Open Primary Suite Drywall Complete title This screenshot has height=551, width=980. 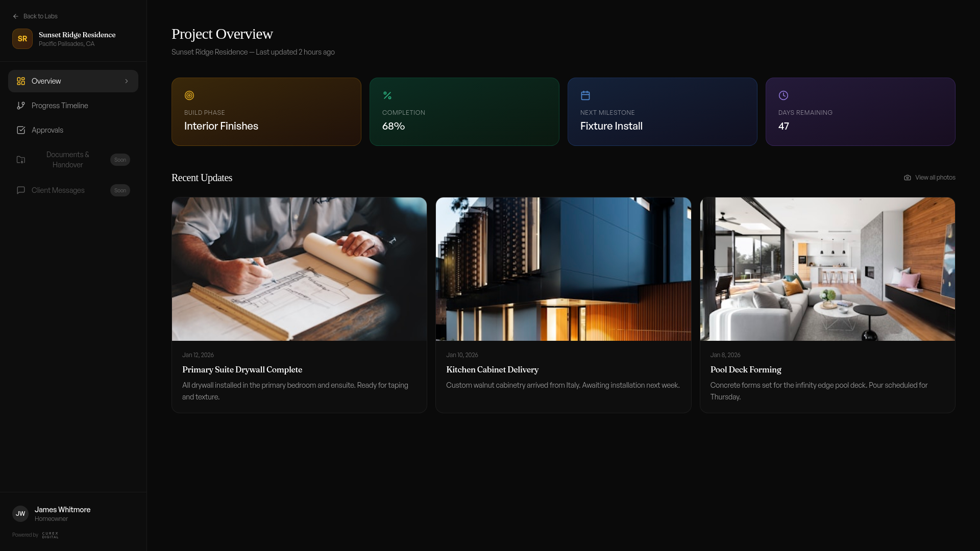[x=242, y=369]
